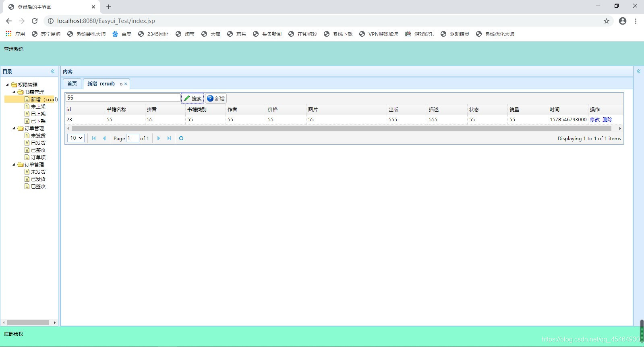Viewport: 644px width, 347px height.
Task: Open the page size dropdown showing 10
Action: tap(76, 138)
